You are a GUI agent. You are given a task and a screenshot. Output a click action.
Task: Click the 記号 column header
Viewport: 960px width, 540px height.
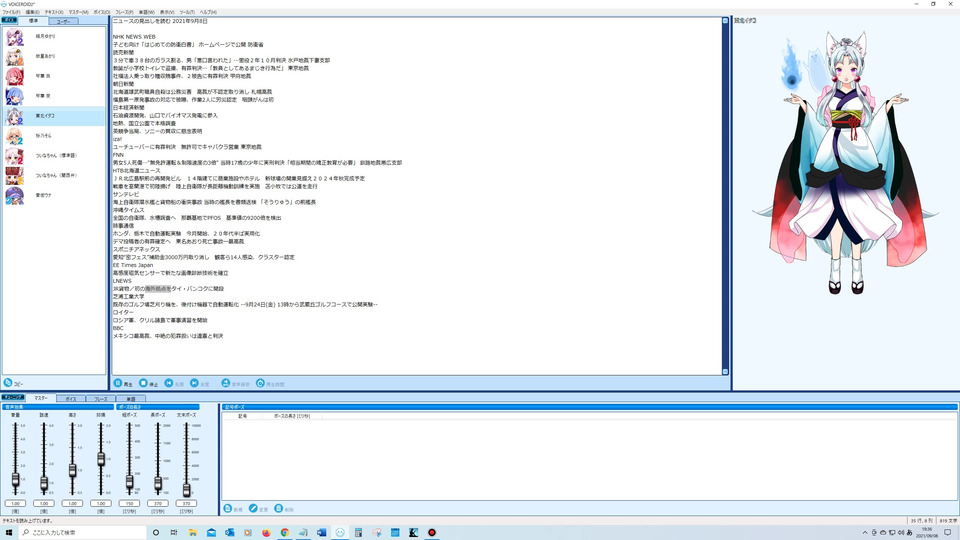[242, 416]
